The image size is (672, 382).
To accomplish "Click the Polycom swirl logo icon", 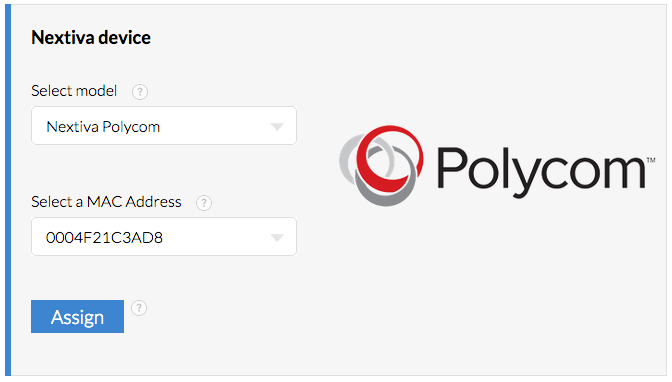I will point(381,165).
